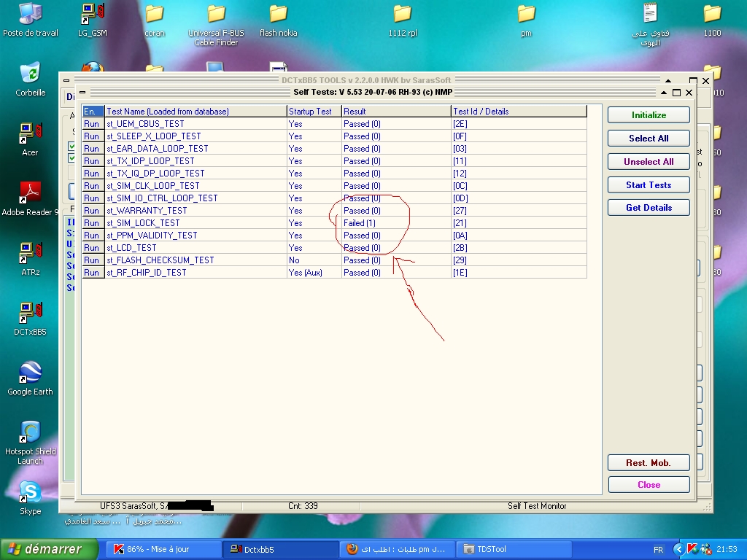The width and height of the screenshot is (747, 560).
Task: Switch to Dctxbb5 taskbar item
Action: [280, 549]
